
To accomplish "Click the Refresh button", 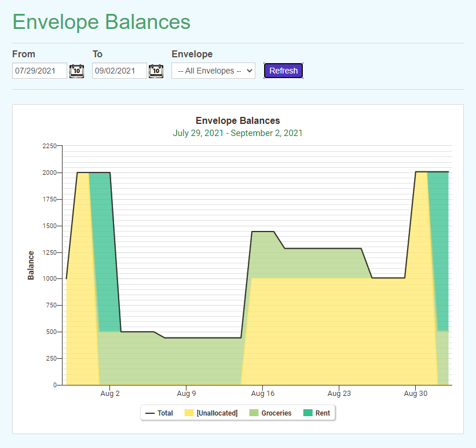I will click(x=283, y=71).
